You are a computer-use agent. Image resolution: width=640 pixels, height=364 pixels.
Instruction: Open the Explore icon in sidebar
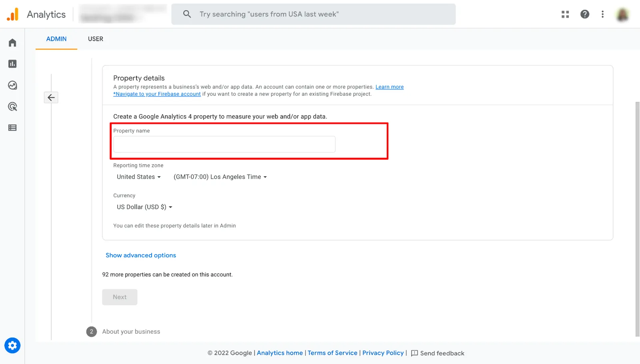coord(12,85)
